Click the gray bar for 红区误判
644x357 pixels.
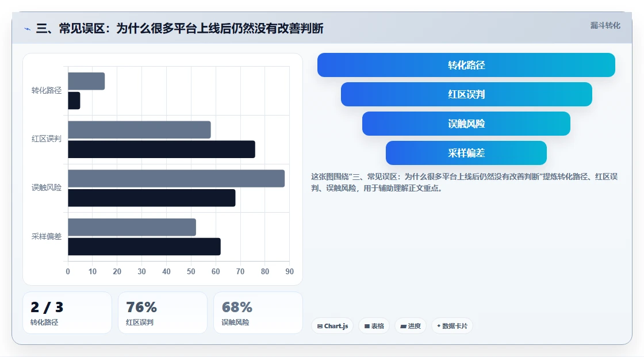click(x=139, y=130)
